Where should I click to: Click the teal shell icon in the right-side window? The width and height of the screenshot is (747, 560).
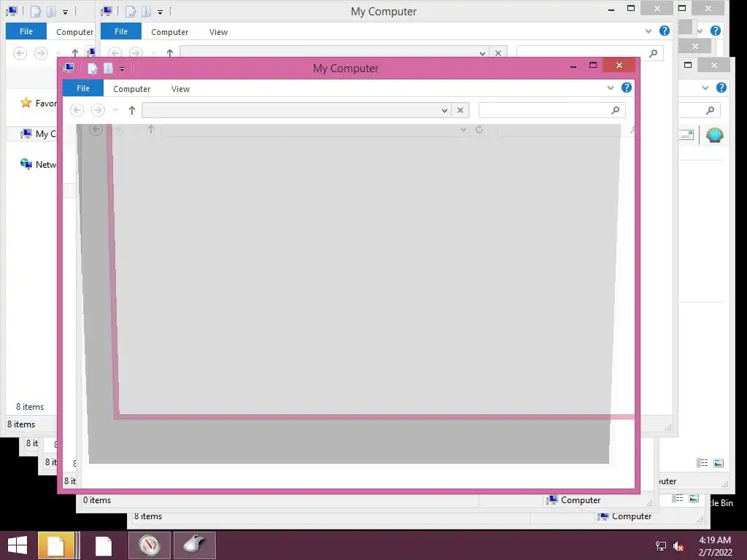point(715,136)
